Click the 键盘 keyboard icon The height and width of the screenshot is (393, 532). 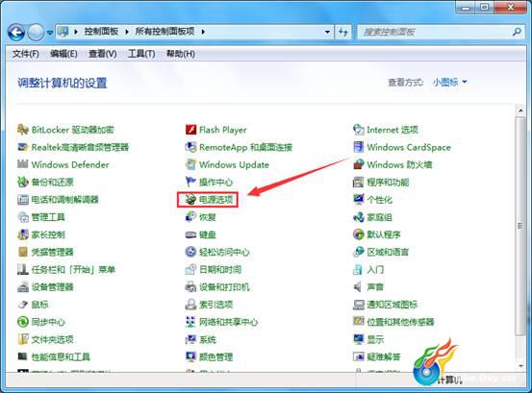(190, 234)
